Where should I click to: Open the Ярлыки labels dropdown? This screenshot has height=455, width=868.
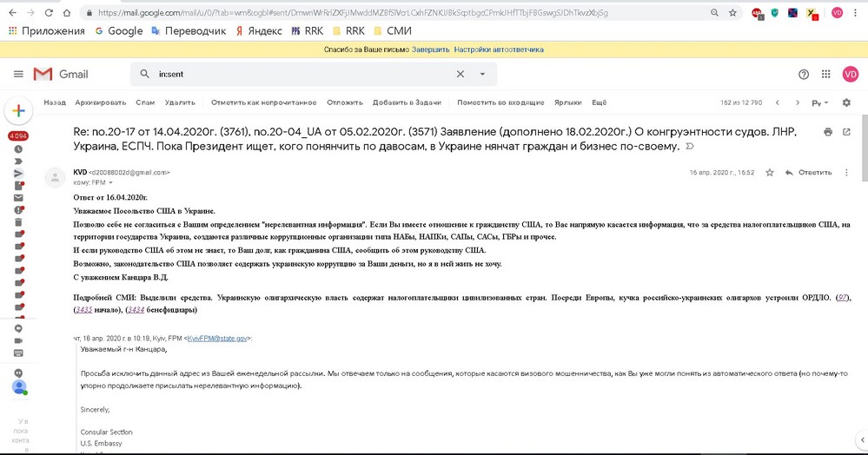[568, 102]
